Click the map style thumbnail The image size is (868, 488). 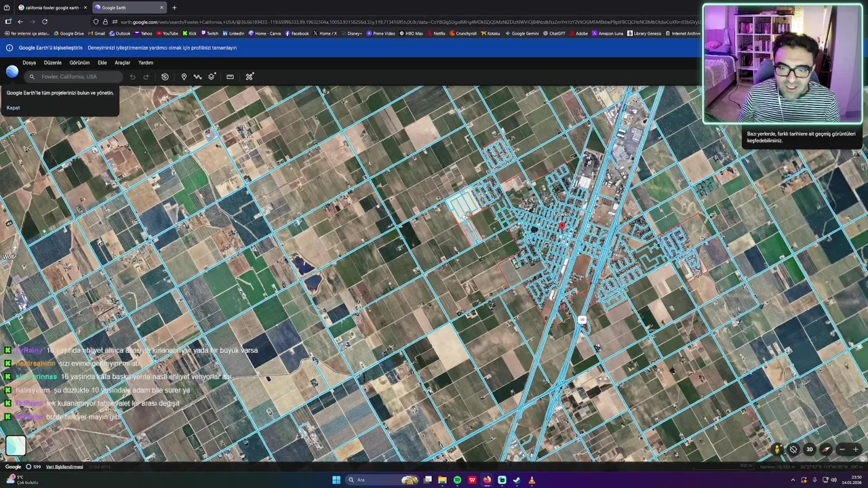16,445
